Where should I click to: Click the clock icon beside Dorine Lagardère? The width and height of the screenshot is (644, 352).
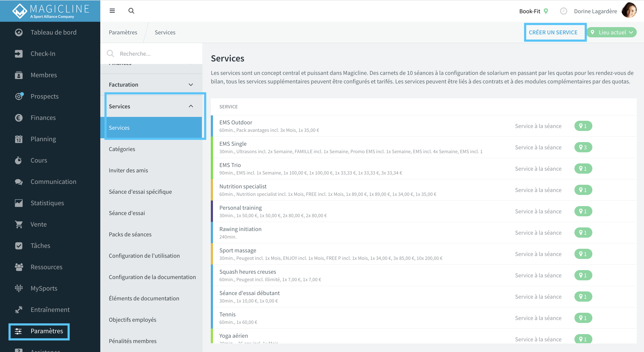(564, 11)
